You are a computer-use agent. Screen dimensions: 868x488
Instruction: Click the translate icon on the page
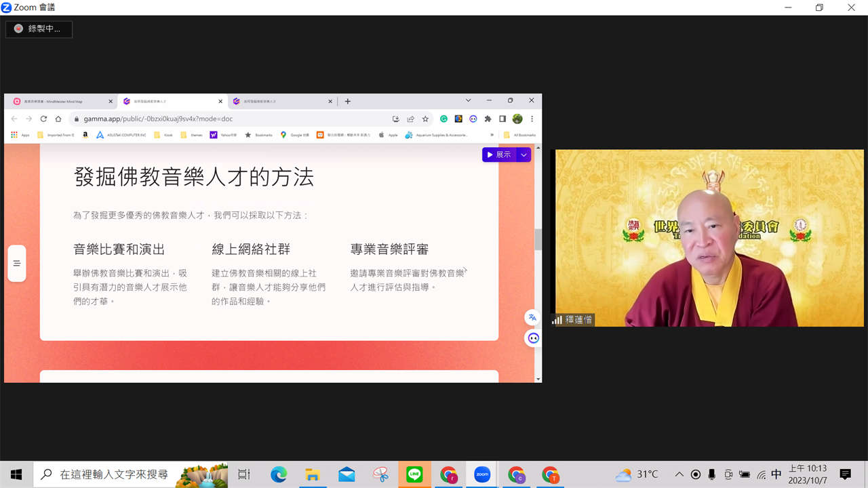[532, 317]
